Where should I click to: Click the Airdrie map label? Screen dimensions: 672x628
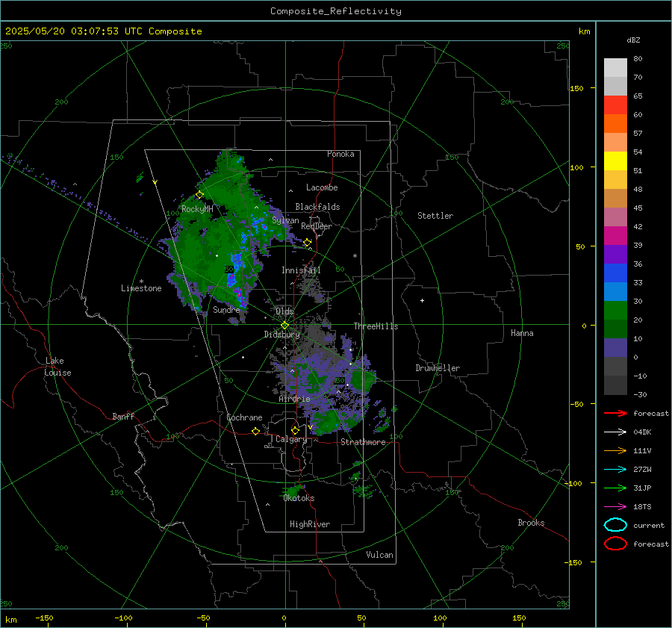point(294,399)
